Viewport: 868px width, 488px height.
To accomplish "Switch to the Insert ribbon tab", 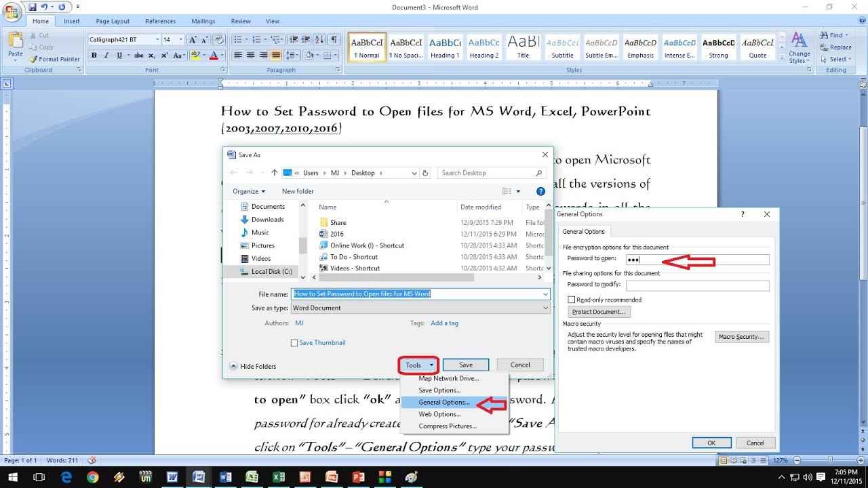I will [x=72, y=21].
